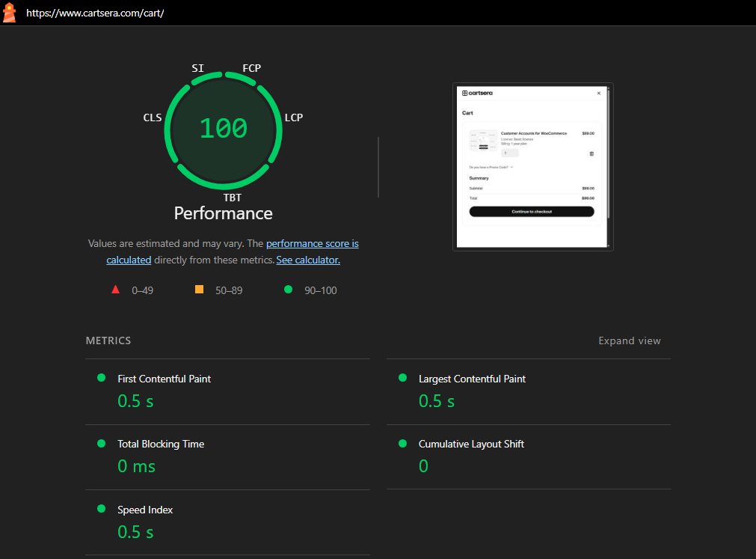Click the orange square 50–89 legend icon

point(199,290)
